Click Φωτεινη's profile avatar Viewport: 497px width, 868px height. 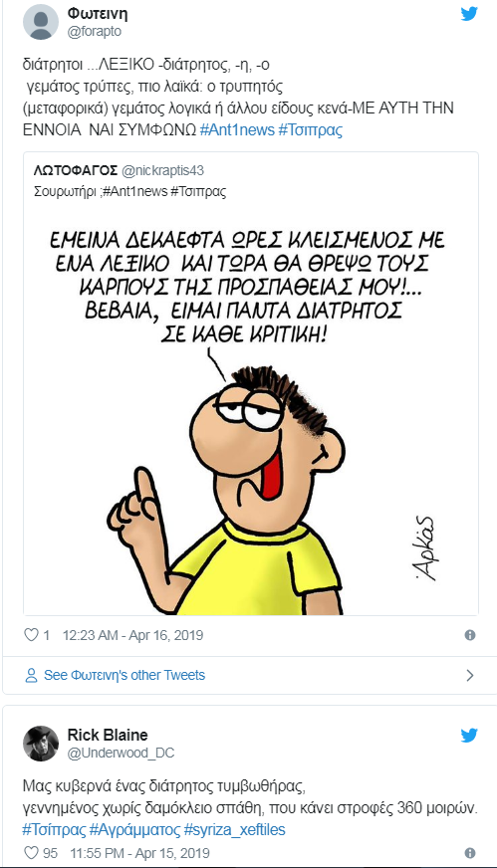coord(41,22)
